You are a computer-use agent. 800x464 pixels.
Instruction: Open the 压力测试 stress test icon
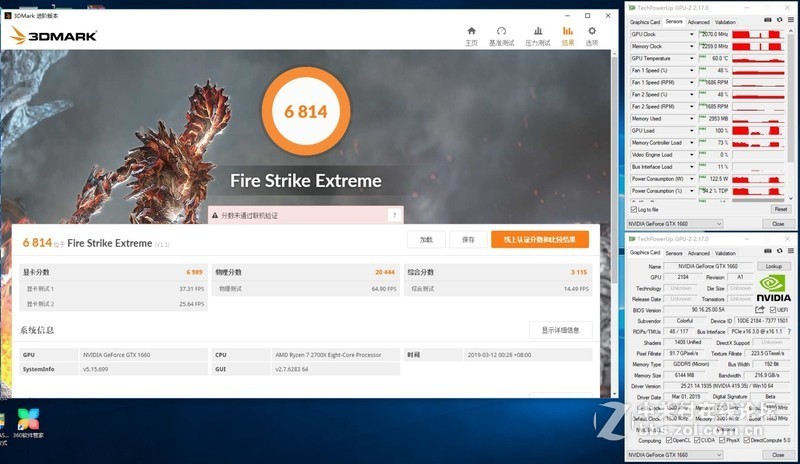coord(538,36)
